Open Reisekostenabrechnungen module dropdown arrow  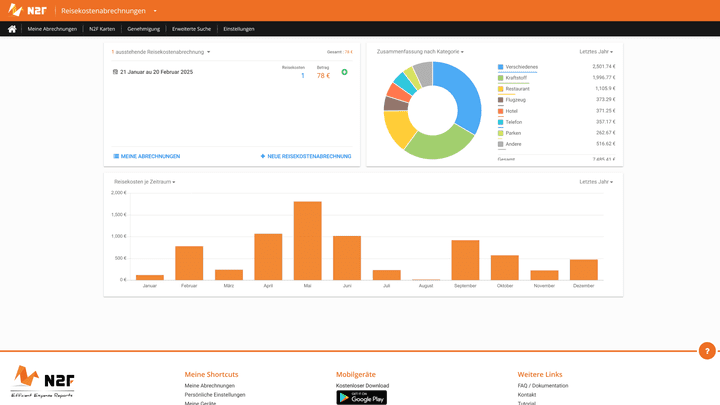coord(155,11)
